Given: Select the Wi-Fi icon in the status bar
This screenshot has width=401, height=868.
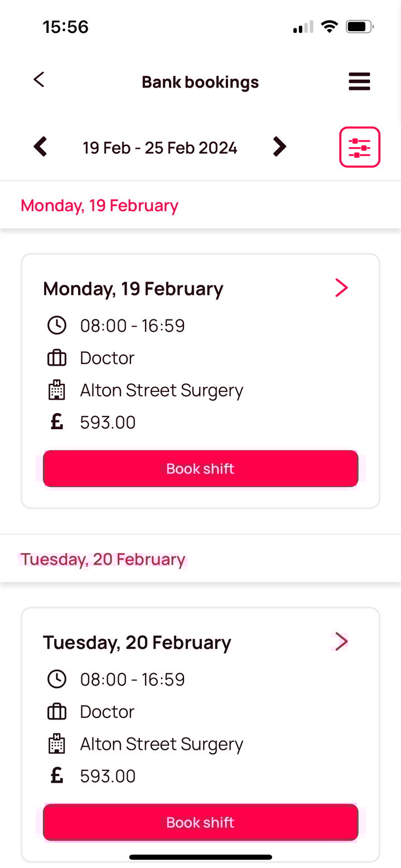Looking at the screenshot, I should [329, 26].
